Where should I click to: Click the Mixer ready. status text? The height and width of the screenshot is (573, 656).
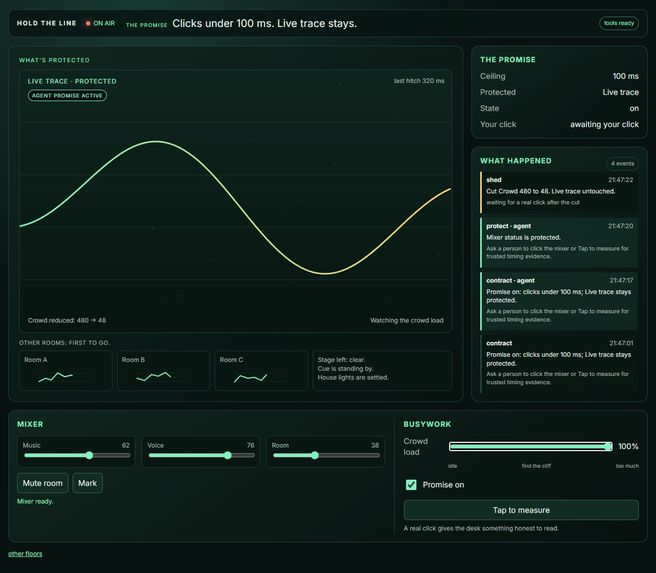(x=35, y=501)
